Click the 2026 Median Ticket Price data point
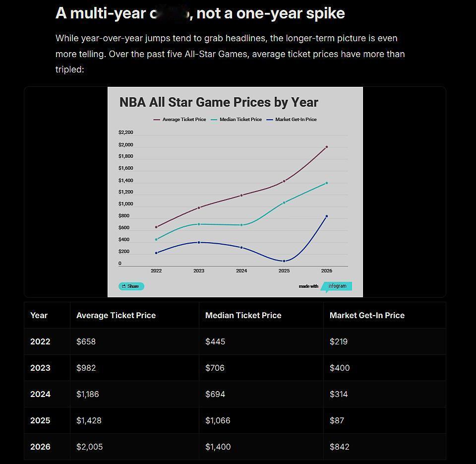Screen dimensions: 476x464 click(x=327, y=183)
